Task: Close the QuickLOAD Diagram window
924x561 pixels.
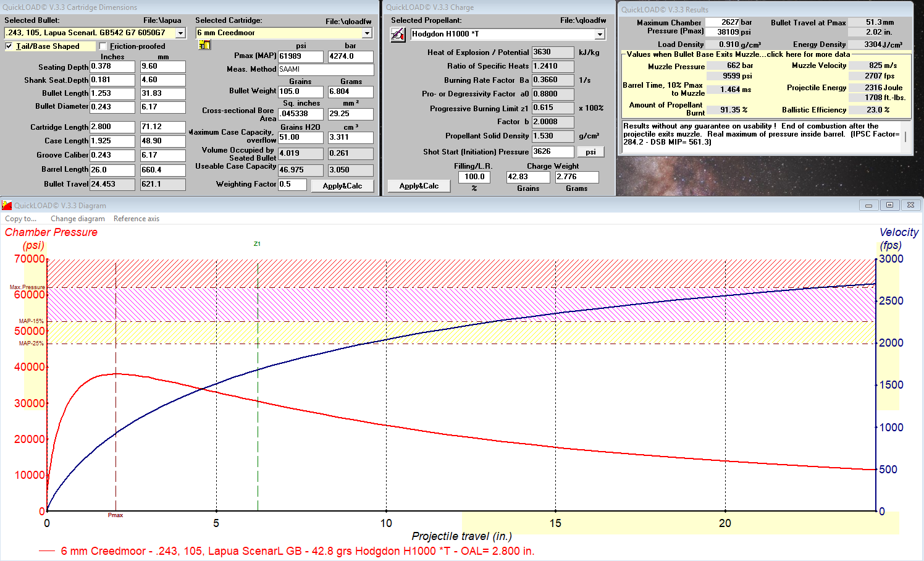Action: 910,205
